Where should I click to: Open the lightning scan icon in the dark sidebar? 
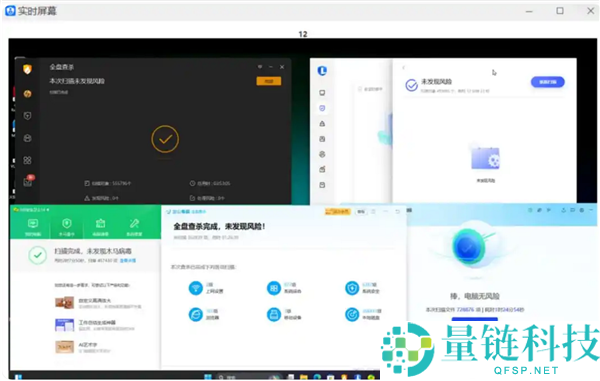click(27, 94)
